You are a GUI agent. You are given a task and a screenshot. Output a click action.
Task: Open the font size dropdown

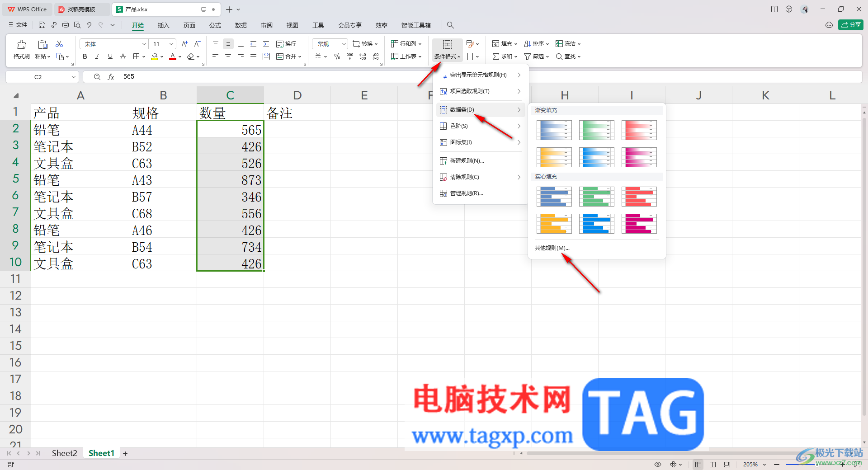click(171, 44)
